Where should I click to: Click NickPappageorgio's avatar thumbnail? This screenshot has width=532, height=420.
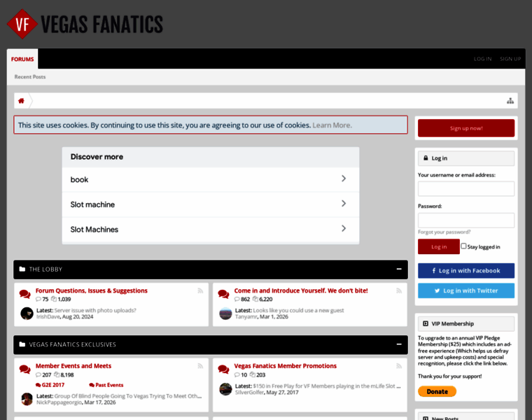(27, 399)
